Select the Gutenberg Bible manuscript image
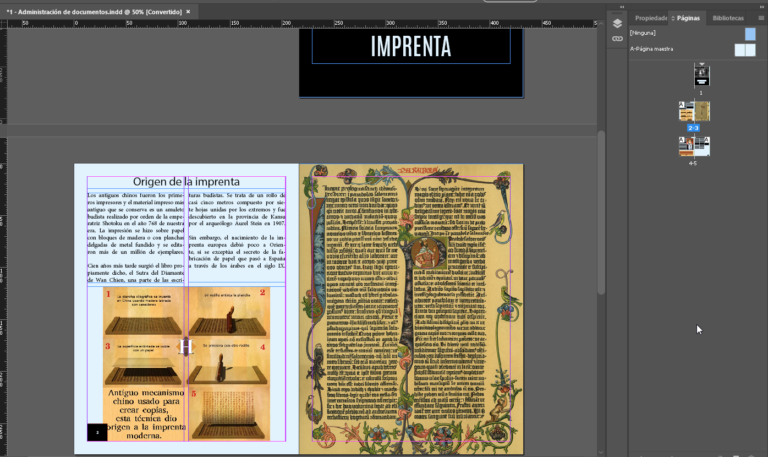 tap(411, 309)
